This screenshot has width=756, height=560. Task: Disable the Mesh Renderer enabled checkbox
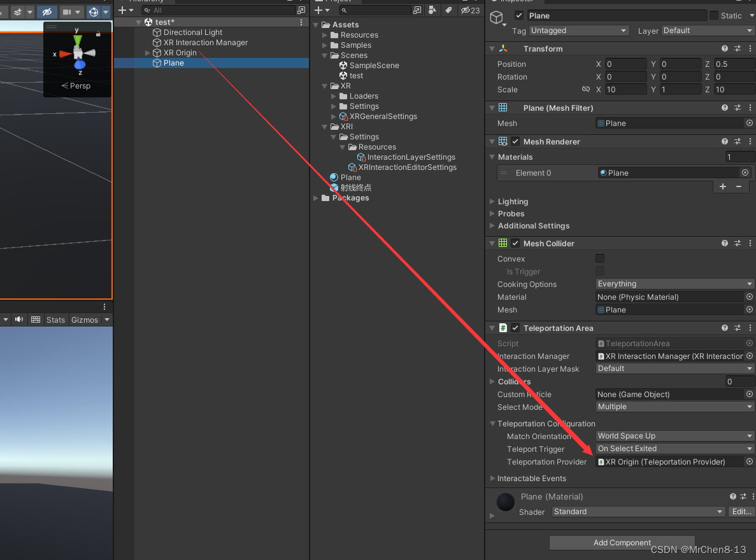(x=515, y=141)
